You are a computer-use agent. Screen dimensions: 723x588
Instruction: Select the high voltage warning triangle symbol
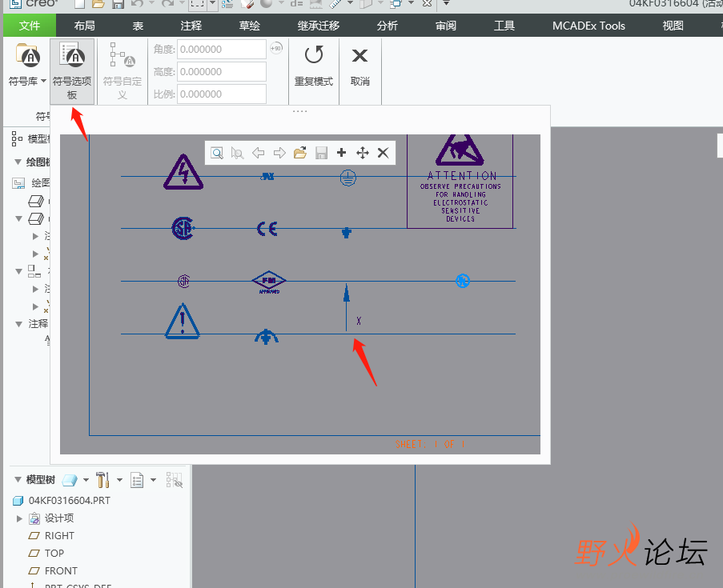183,172
